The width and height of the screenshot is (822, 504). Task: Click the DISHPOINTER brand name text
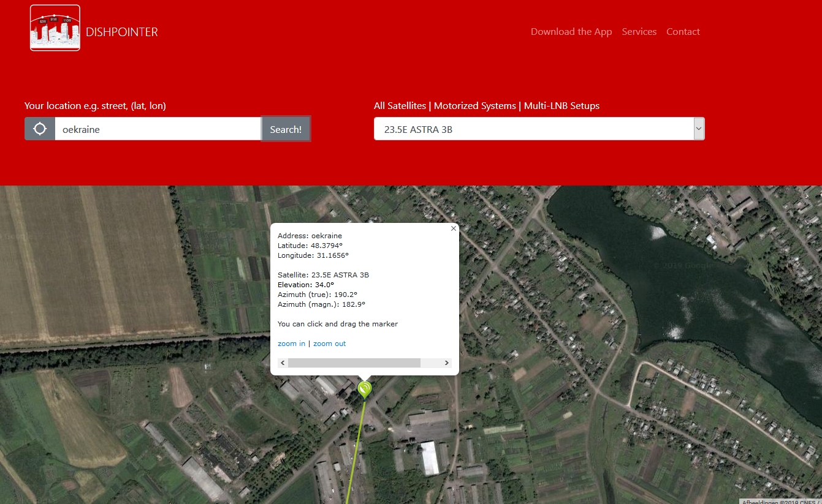(122, 32)
